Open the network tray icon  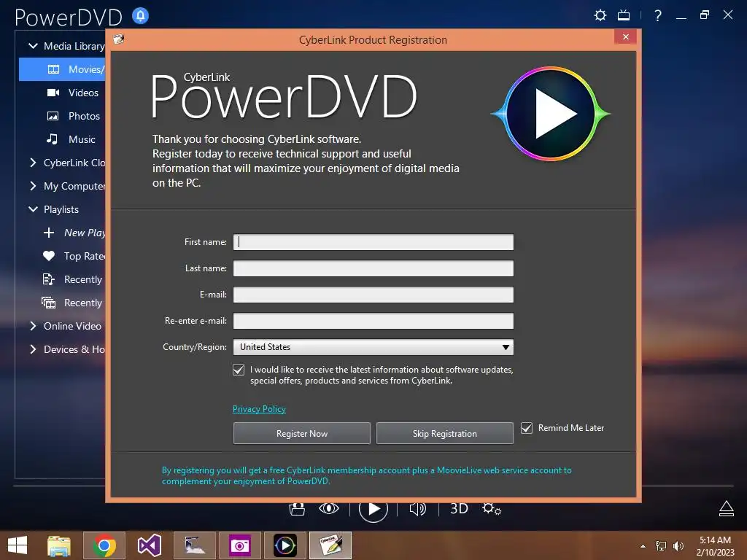(661, 545)
